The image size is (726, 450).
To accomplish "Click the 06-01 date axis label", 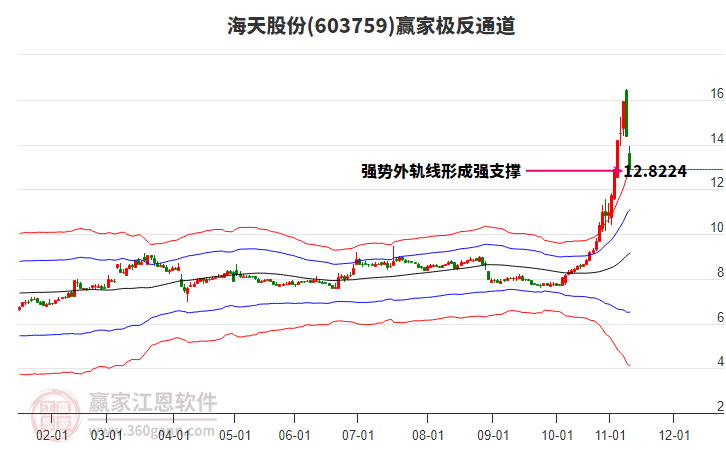I will click(294, 435).
